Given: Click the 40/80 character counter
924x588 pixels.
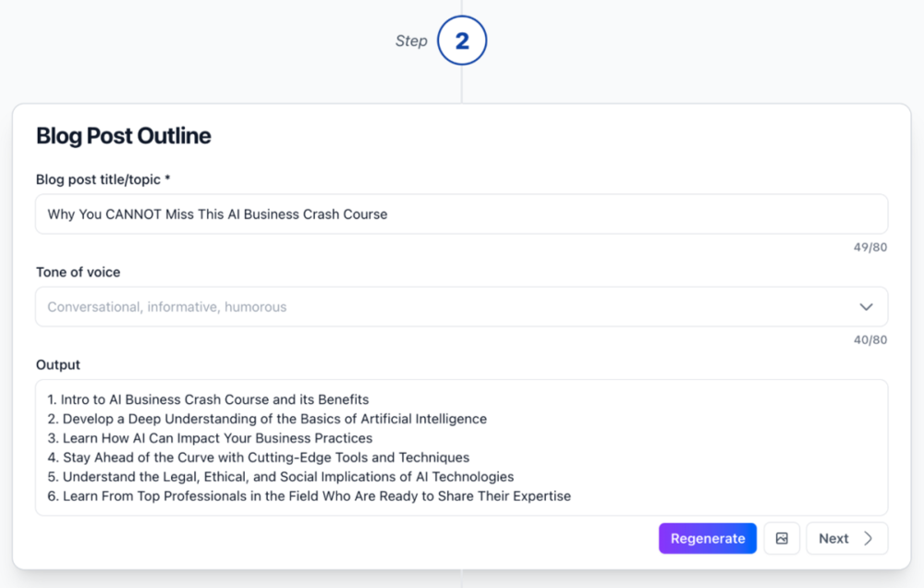Looking at the screenshot, I should click(869, 339).
